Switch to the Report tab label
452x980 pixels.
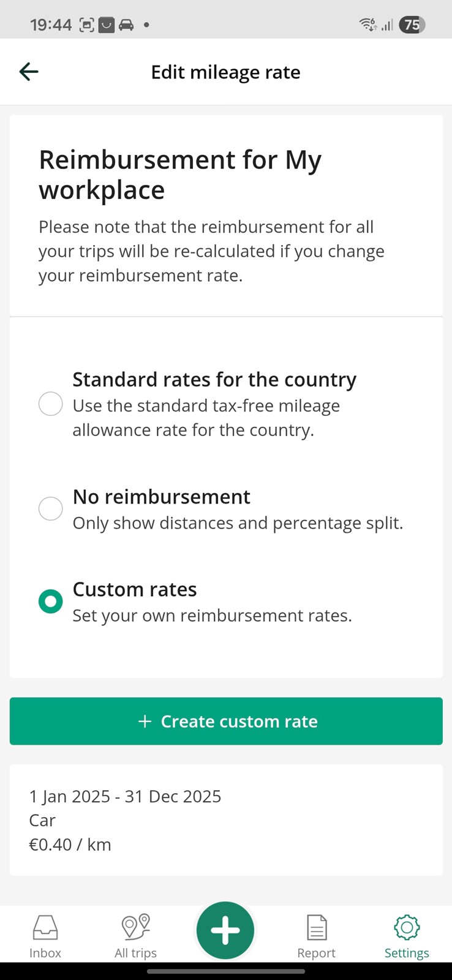(316, 953)
